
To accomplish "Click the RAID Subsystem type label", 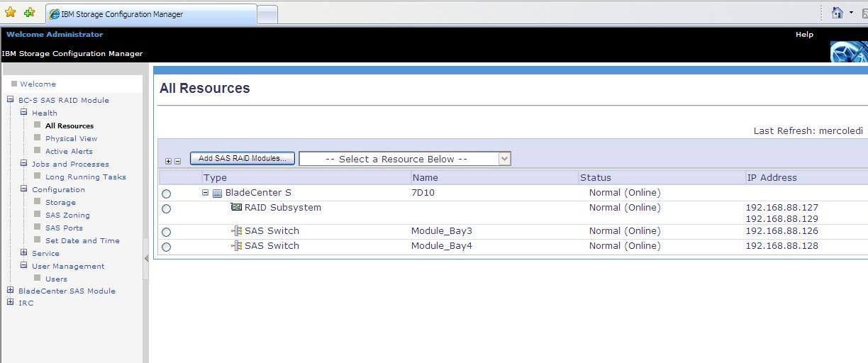I will pos(283,208).
